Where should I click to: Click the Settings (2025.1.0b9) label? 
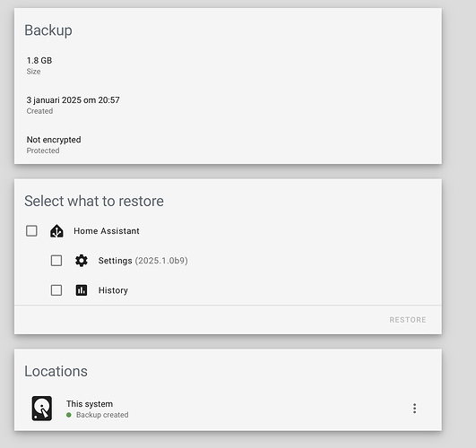(x=143, y=261)
